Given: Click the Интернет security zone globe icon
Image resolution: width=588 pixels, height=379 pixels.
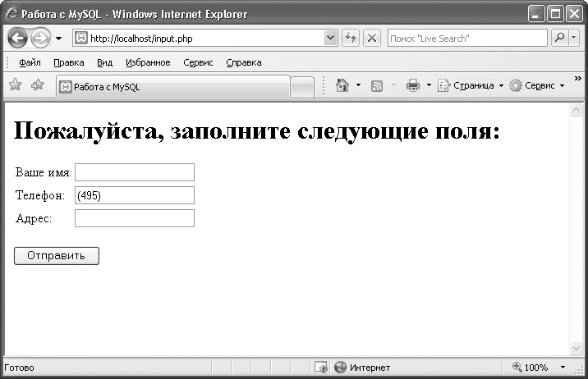Looking at the screenshot, I should [340, 367].
